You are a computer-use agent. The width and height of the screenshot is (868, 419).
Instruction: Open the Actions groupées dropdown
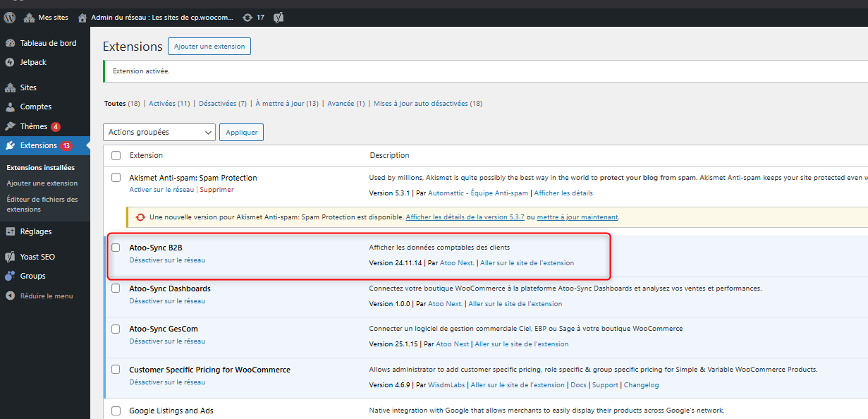[159, 132]
